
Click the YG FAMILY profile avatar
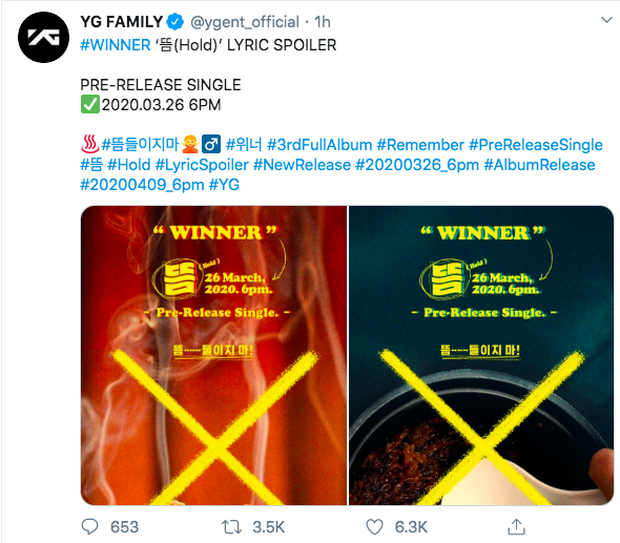(43, 37)
